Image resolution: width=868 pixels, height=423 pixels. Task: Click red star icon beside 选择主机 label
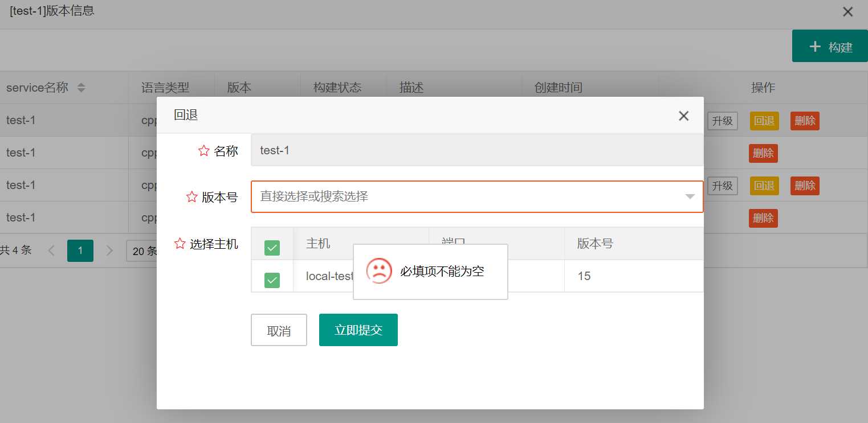(x=180, y=244)
